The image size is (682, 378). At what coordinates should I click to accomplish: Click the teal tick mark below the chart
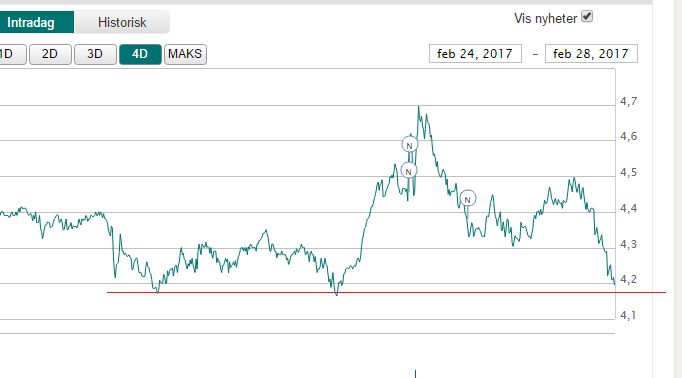click(x=415, y=374)
